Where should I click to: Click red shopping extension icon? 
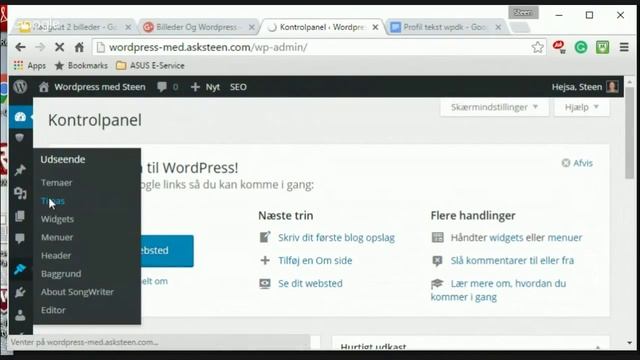(x=559, y=47)
